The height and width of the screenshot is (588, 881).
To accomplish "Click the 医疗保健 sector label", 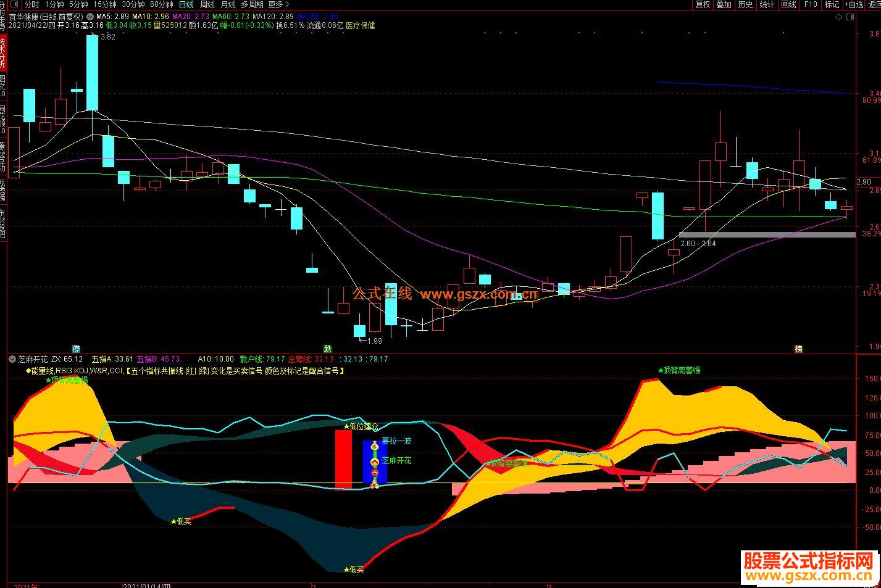I will pos(360,25).
